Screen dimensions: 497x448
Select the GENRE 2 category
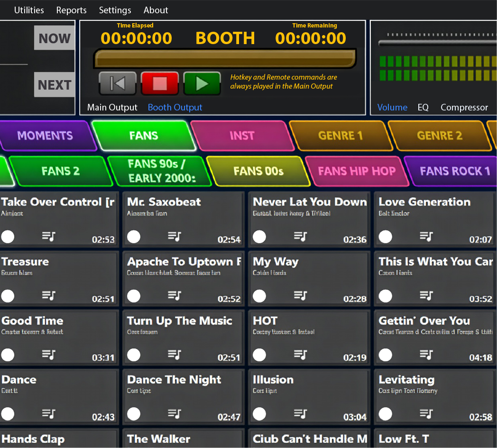tap(440, 136)
